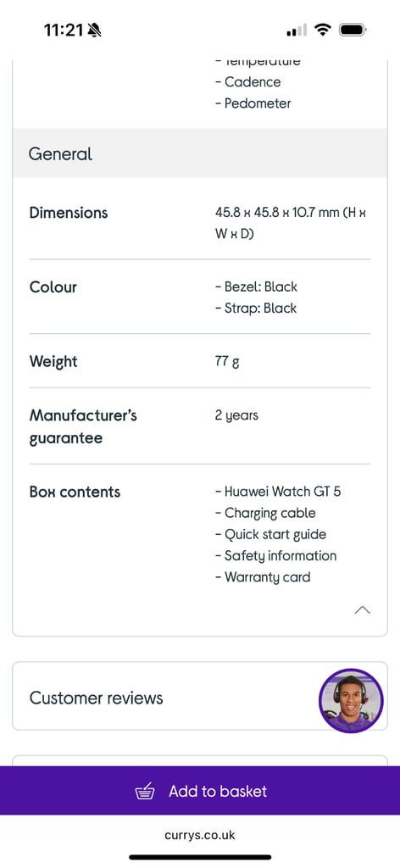Tap the currys.co.uk address bar

pyautogui.click(x=200, y=835)
